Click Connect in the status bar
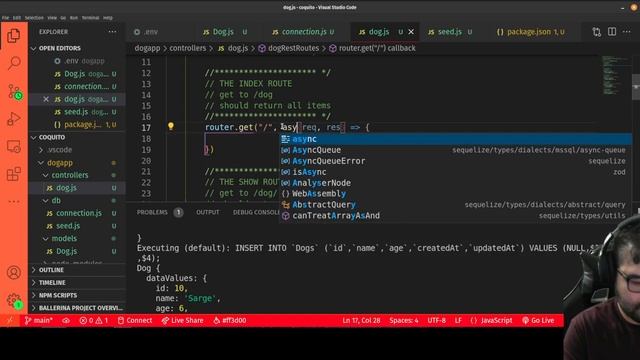This screenshot has width=640, height=360. [135, 321]
